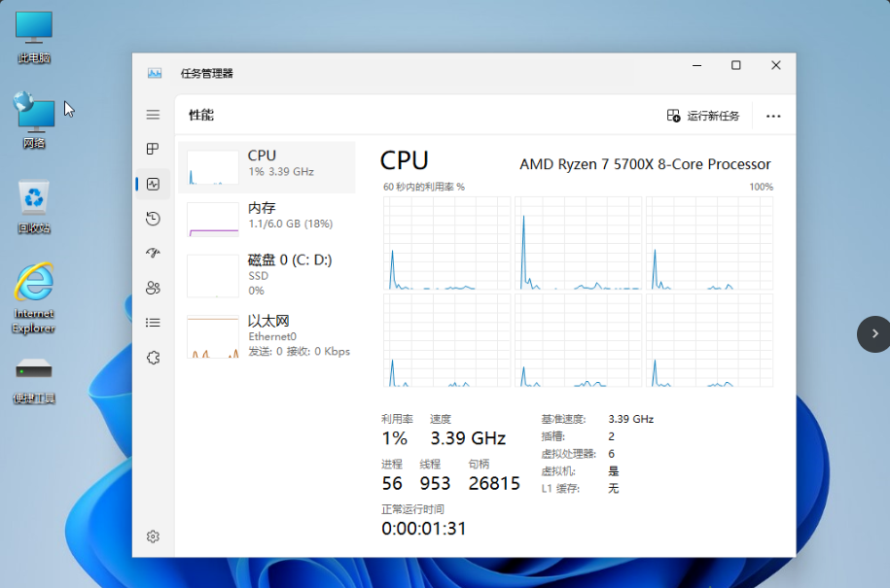Select the Performance page icon
890x588 pixels.
pyautogui.click(x=153, y=184)
